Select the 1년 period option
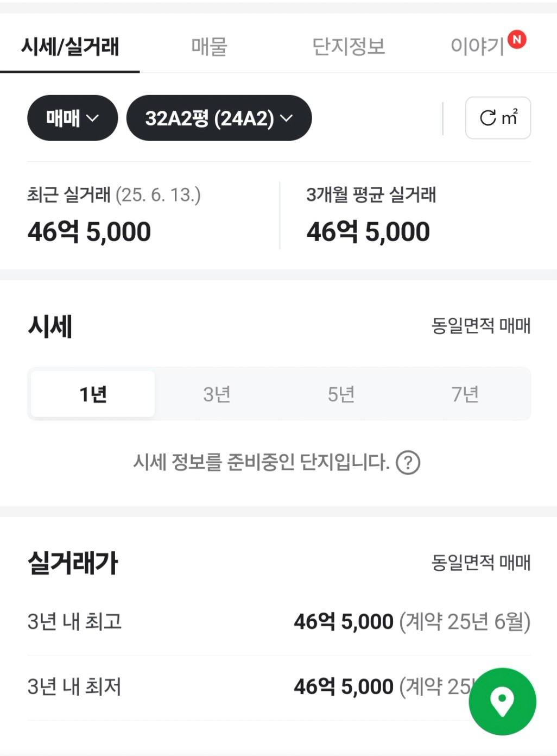Viewport: 557px width, 756px height. [x=93, y=394]
